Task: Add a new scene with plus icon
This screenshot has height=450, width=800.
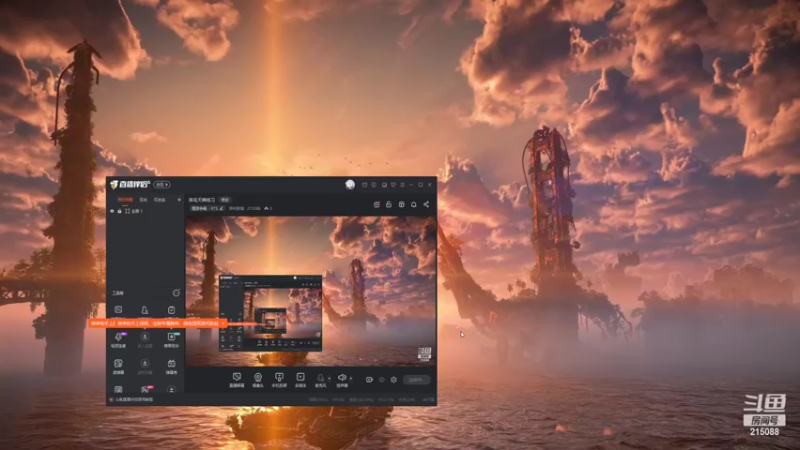Action: coord(179,199)
